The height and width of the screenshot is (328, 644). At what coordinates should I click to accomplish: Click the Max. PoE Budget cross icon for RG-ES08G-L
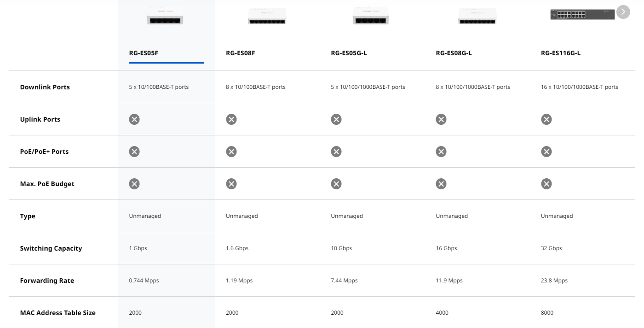point(441,184)
